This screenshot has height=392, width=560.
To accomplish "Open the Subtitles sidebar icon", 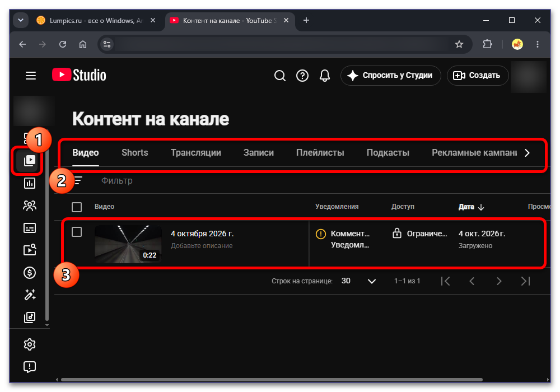I will (30, 228).
